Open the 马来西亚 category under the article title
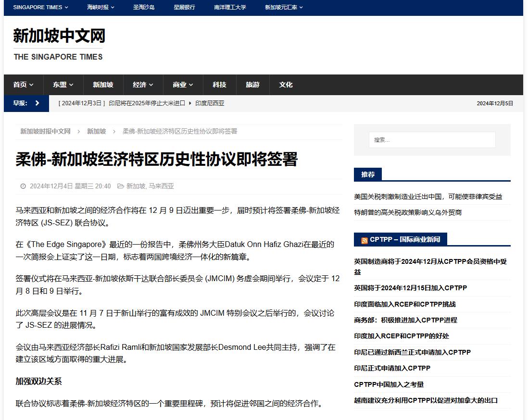Image resolution: width=528 pixels, height=420 pixels. [161, 186]
